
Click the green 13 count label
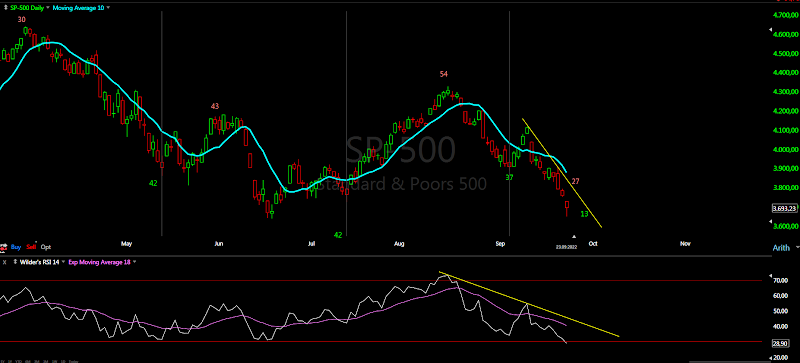[x=585, y=214]
